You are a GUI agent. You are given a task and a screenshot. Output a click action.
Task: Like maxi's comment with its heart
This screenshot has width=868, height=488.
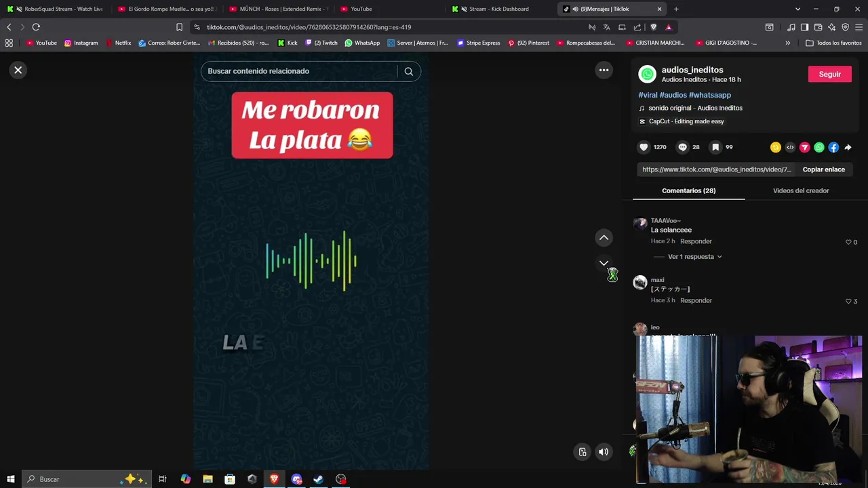point(848,301)
